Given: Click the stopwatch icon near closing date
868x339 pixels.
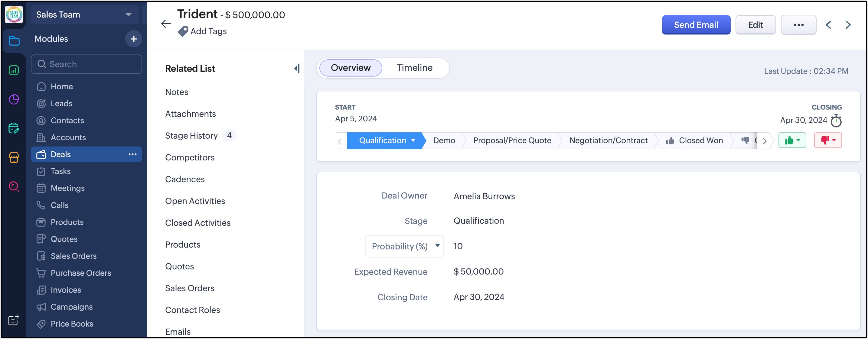Looking at the screenshot, I should coord(836,121).
